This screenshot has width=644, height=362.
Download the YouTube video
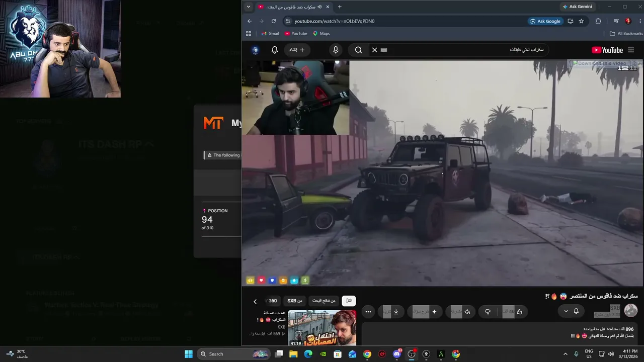pyautogui.click(x=391, y=312)
